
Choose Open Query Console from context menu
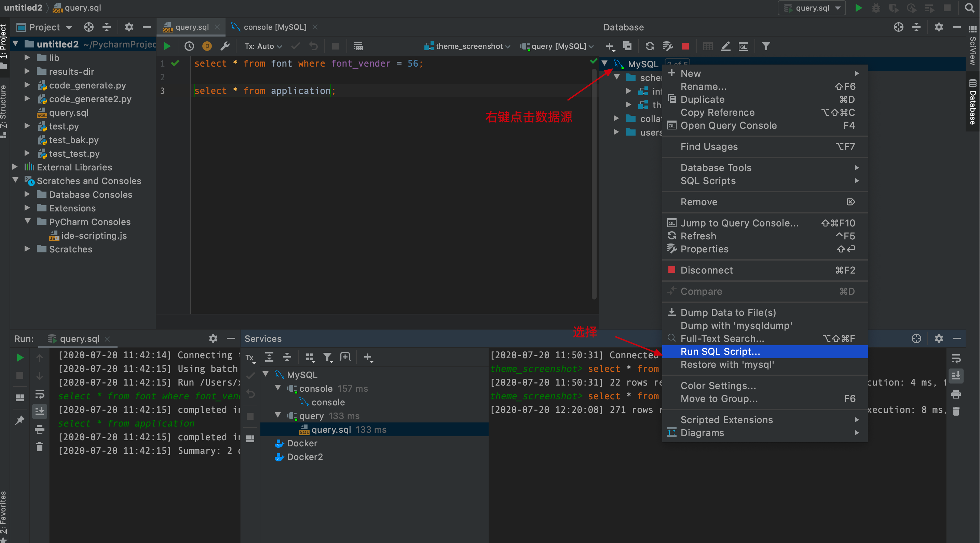pos(765,125)
